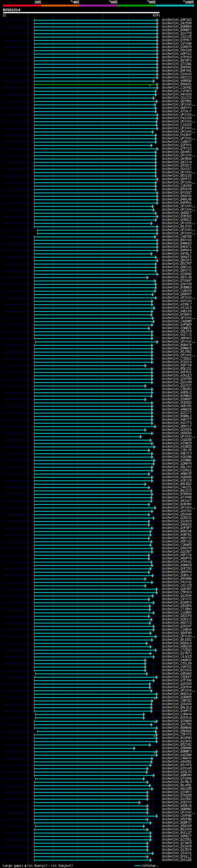Click the short UniRef100_Q5DHM4 alignment bar

coord(85,748)
